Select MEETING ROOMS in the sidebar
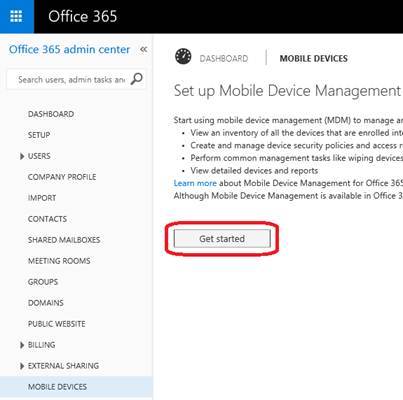This screenshot has width=403, height=400. click(x=59, y=261)
